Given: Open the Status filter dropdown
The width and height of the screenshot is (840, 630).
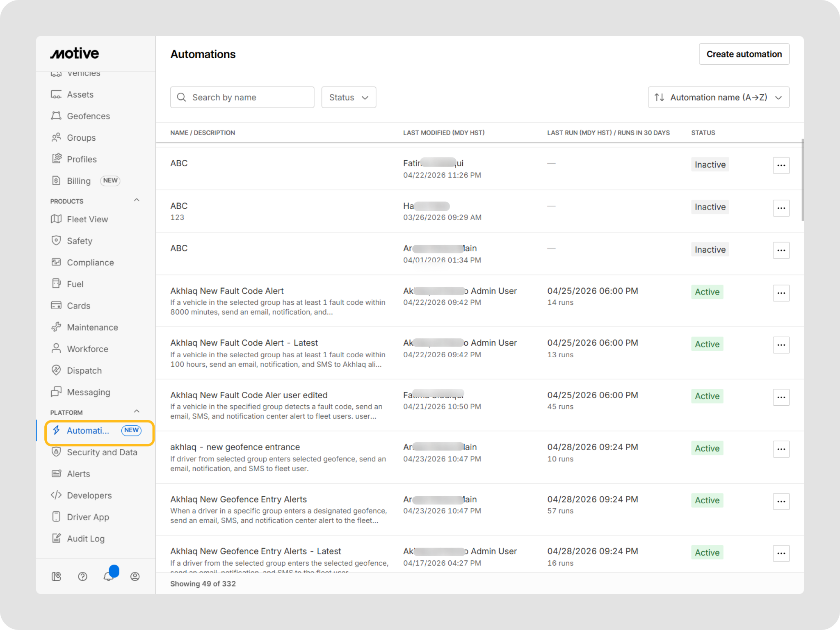Looking at the screenshot, I should click(349, 97).
